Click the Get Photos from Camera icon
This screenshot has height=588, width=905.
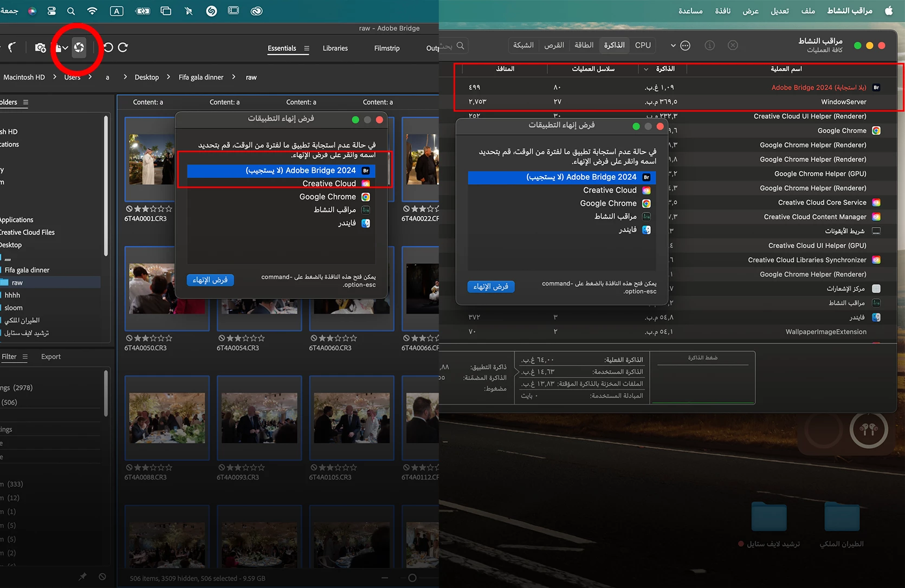(40, 48)
